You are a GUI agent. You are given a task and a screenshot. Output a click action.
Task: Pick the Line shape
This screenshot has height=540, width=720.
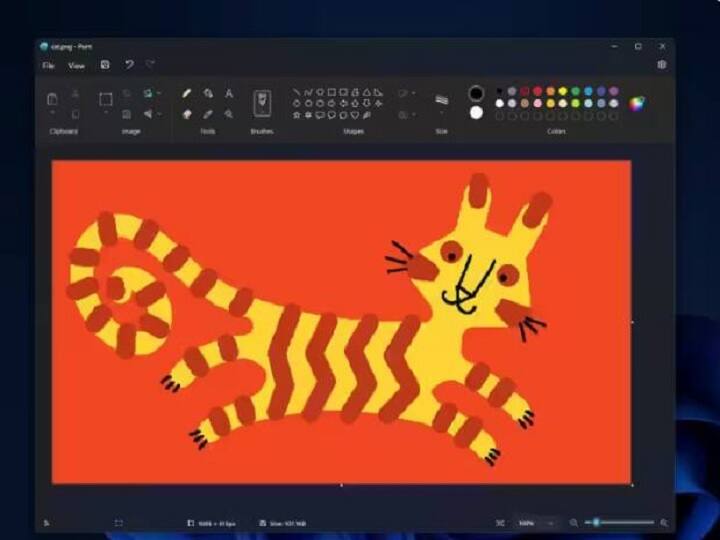297,92
